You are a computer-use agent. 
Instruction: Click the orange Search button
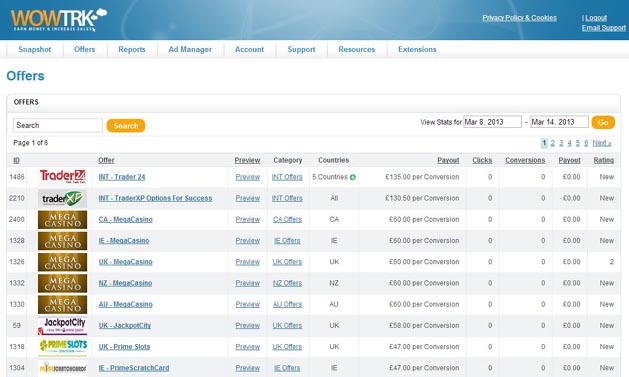[126, 126]
